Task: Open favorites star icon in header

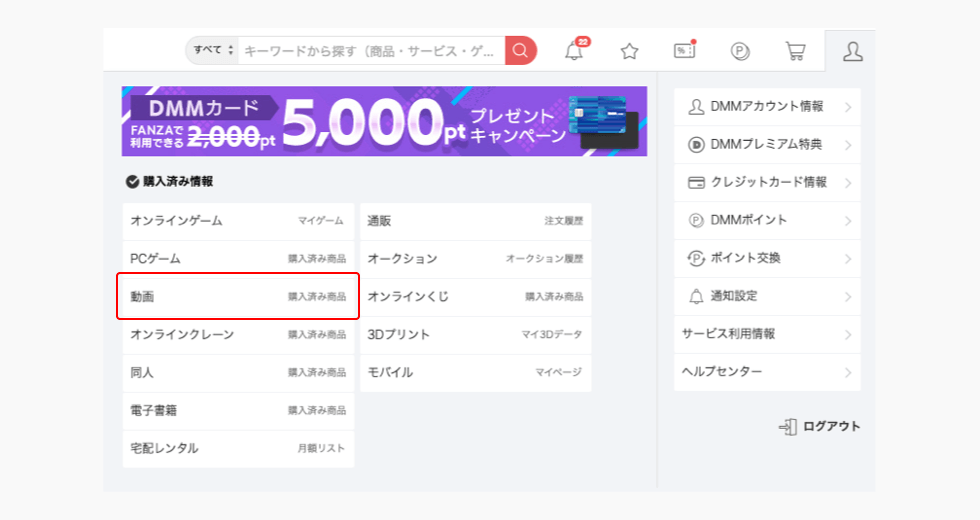Action: click(629, 51)
